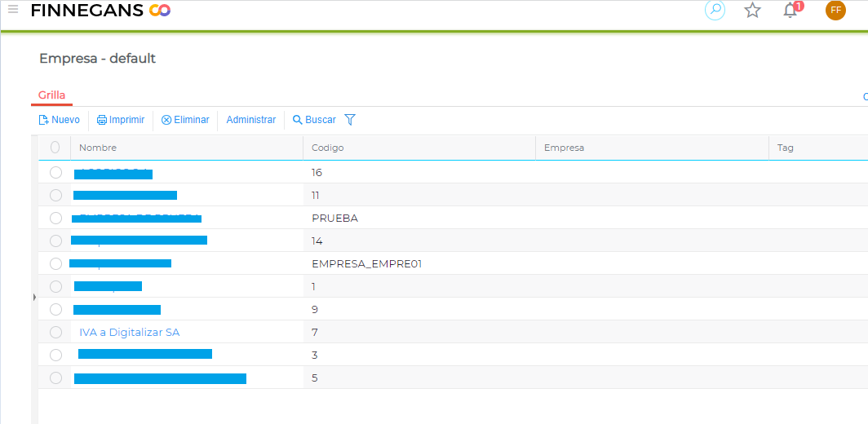Screen dimensions: 868x424
Task: Open the hamburger menu icon
Action: point(13,9)
